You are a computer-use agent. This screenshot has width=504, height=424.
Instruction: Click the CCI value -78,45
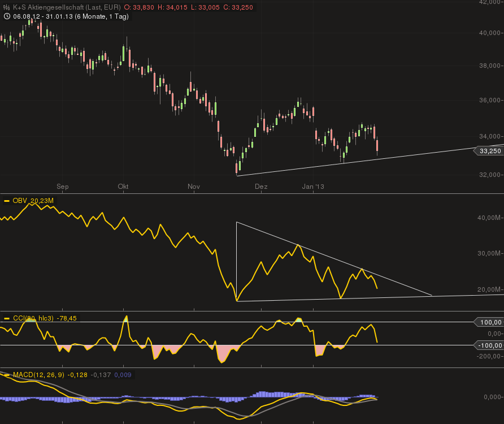tap(67, 318)
